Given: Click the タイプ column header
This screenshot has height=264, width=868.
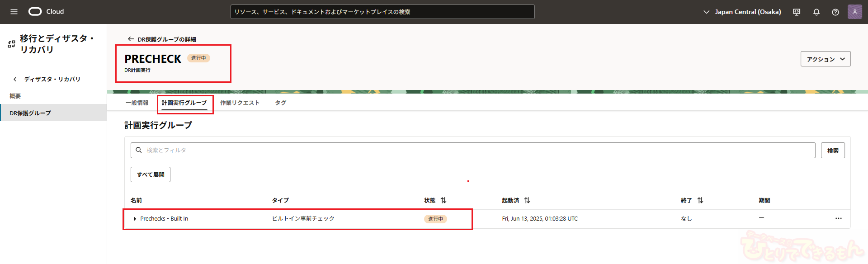Looking at the screenshot, I should [x=280, y=200].
